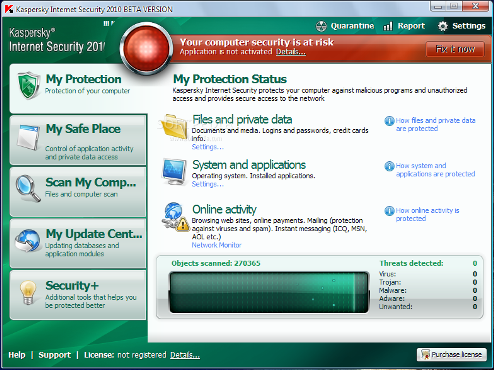Viewport: 494px width, 370px height.
Task: Click the Kaspersky K logo in title bar
Action: [9, 9]
